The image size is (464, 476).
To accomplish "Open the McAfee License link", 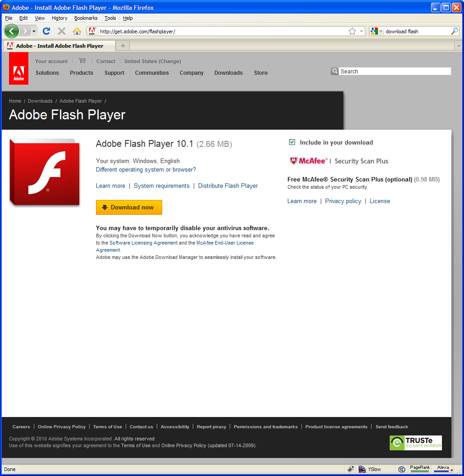I will click(380, 201).
